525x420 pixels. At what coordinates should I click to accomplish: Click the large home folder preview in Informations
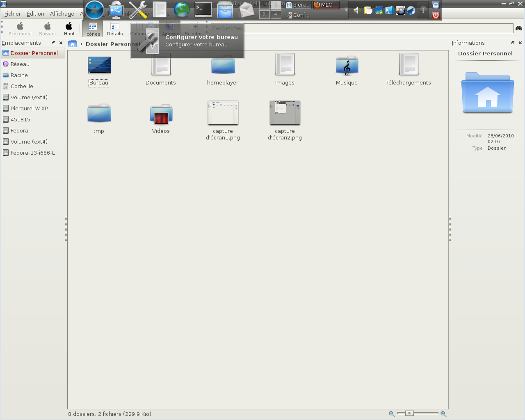(x=487, y=93)
